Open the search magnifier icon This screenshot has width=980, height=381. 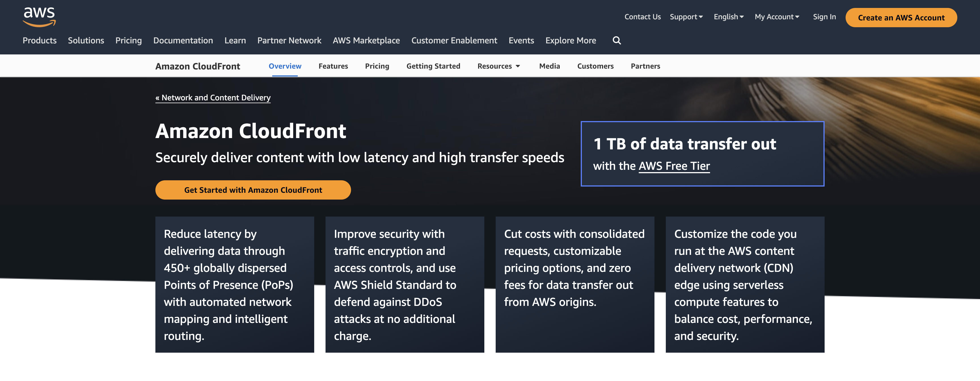coord(617,40)
